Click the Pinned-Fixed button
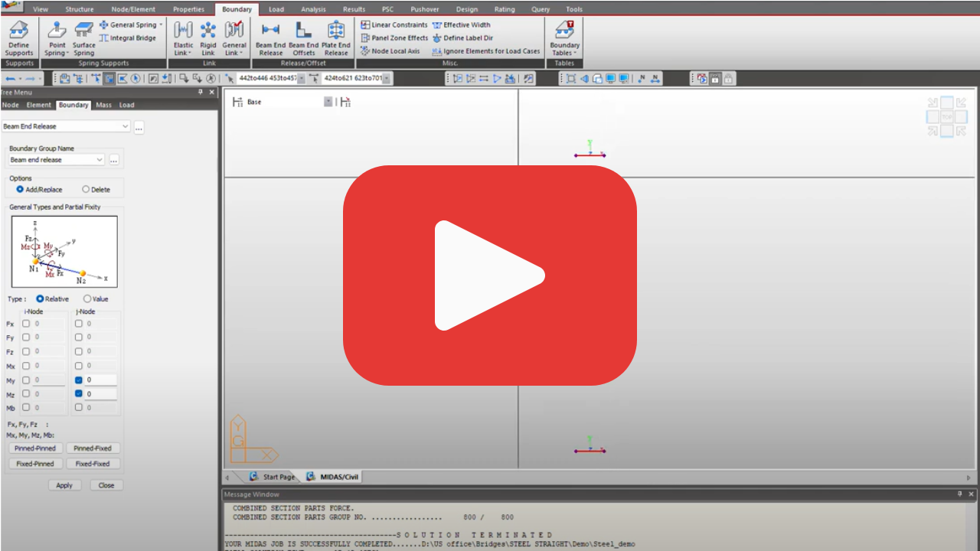980x551 pixels. point(93,448)
